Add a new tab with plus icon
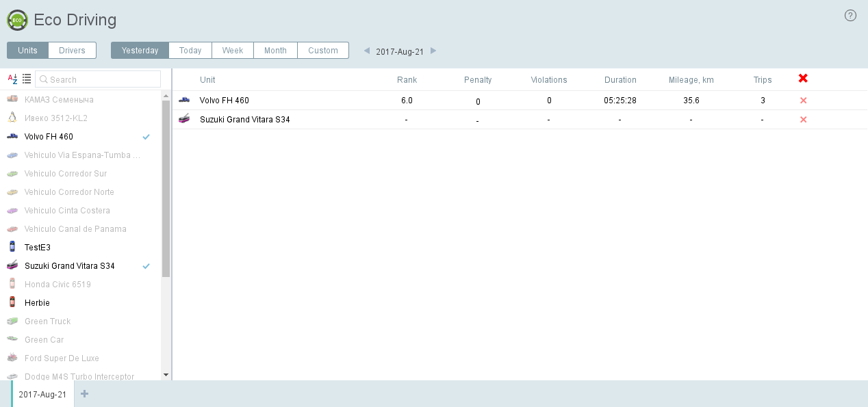868x407 pixels. pyautogui.click(x=85, y=393)
